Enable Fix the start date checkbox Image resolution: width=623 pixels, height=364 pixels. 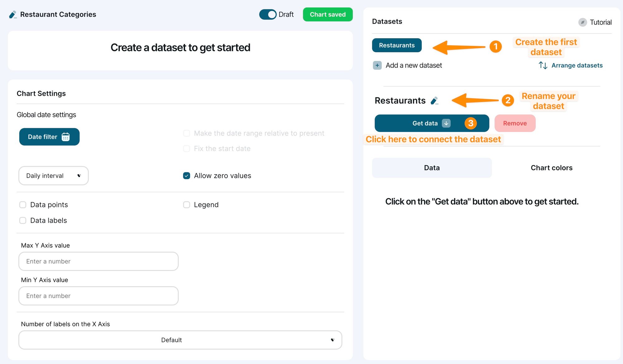187,148
